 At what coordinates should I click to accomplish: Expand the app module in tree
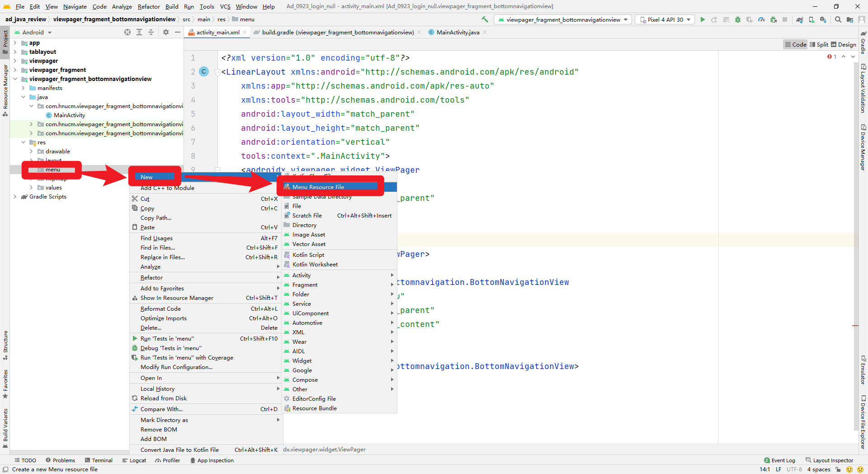click(x=15, y=43)
